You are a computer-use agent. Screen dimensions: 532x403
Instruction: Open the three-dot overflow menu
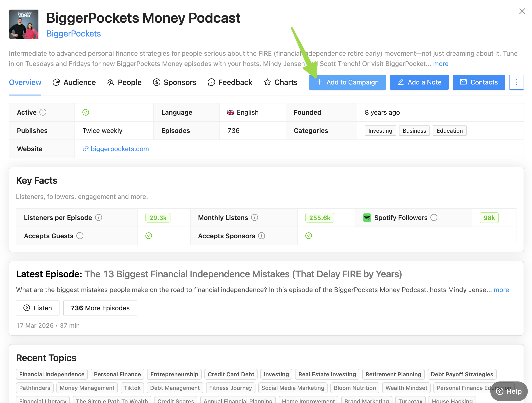click(x=516, y=82)
